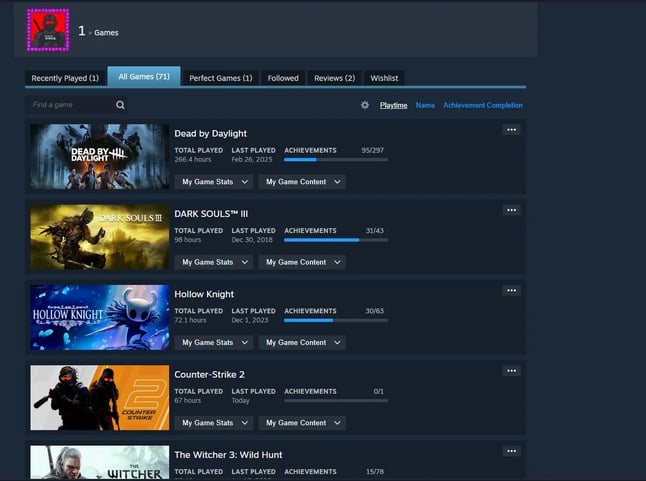This screenshot has height=481, width=646.
Task: Sort the game list by Name
Action: [x=425, y=105]
